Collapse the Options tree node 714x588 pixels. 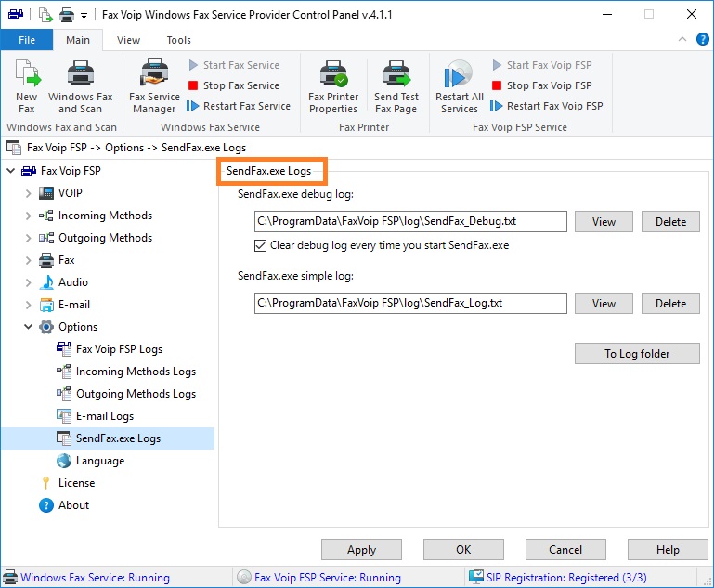tap(28, 327)
